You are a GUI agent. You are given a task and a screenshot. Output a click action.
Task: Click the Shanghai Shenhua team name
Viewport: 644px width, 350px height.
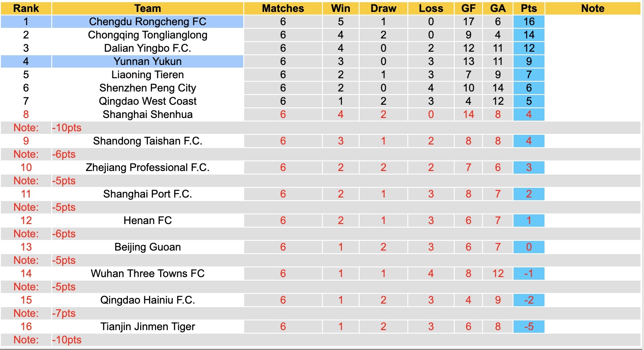pyautogui.click(x=147, y=114)
